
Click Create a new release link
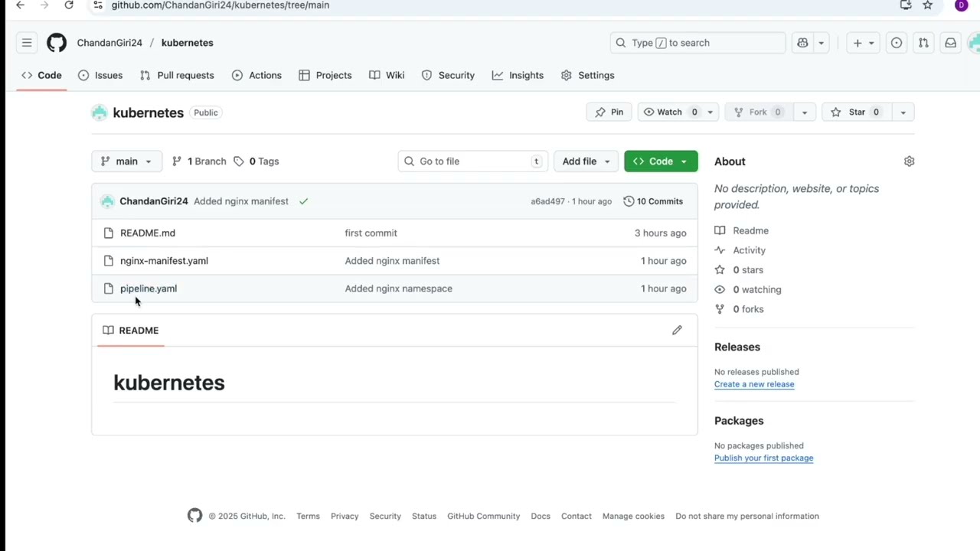[x=754, y=384]
